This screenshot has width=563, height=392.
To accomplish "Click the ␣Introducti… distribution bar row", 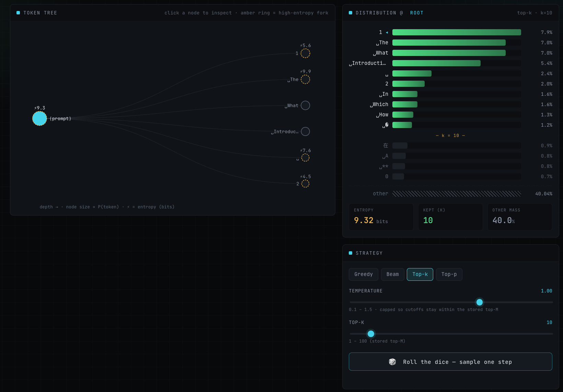I will pos(450,63).
